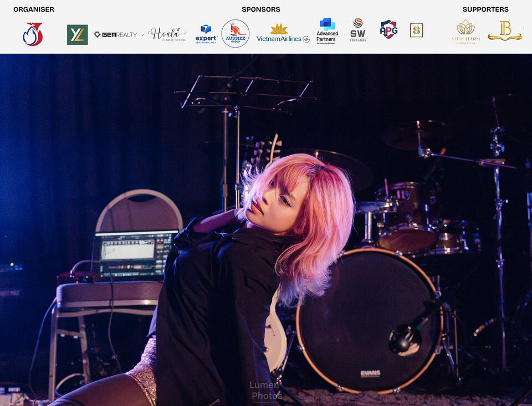Click the Aussizz Group kangaroo logo
The width and height of the screenshot is (532, 406).
[x=236, y=34]
